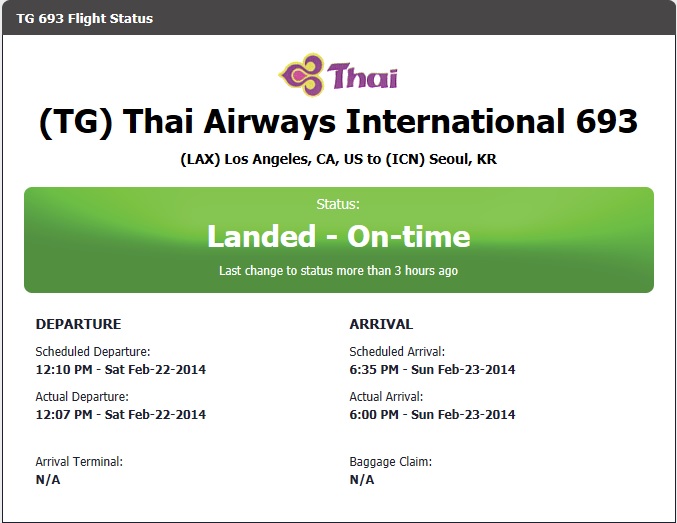Select the 12:10 PM scheduled departure time

[120, 369]
